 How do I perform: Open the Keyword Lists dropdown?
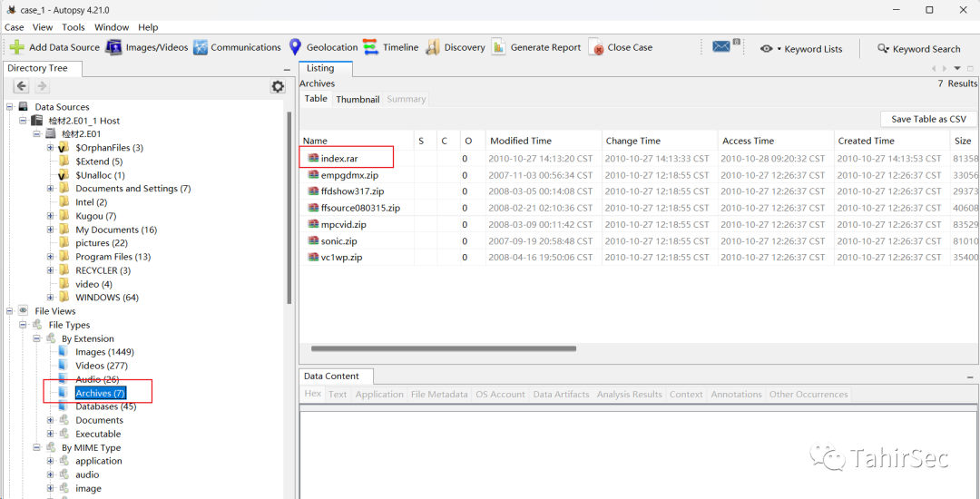(801, 49)
